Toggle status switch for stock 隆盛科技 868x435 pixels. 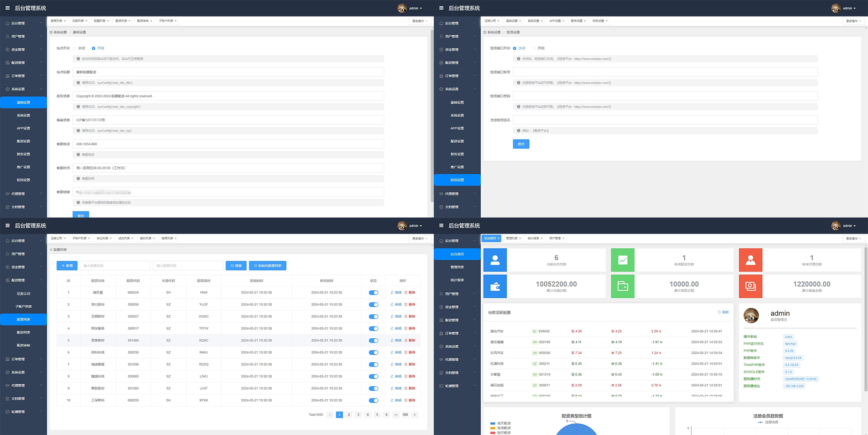(x=374, y=376)
